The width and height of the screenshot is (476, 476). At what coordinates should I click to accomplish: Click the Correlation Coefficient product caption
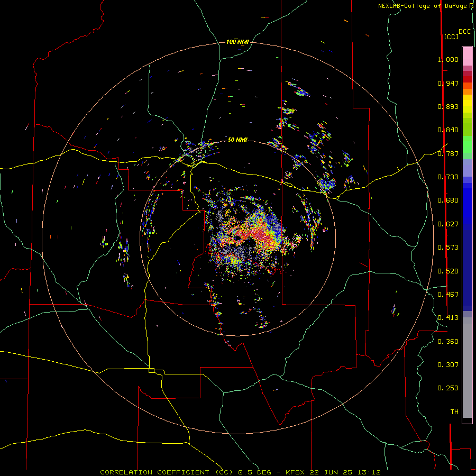[x=241, y=472]
